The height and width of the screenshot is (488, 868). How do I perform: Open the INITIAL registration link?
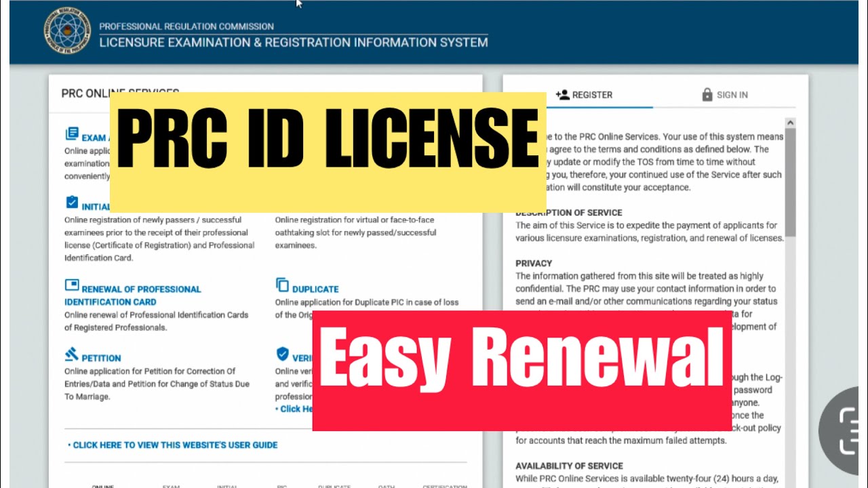point(96,207)
